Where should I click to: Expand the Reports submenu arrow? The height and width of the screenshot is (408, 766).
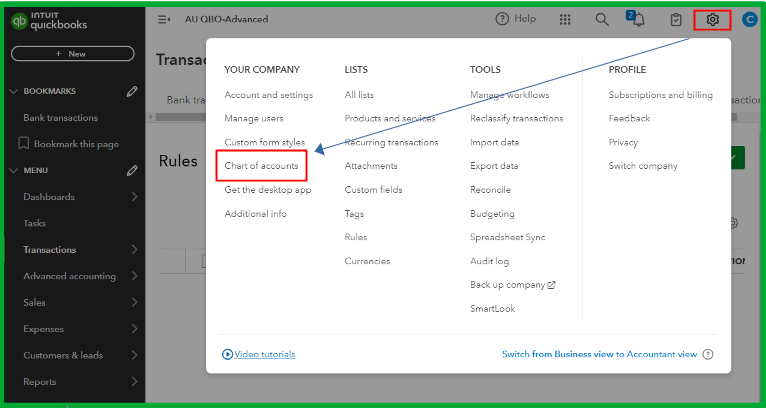[134, 382]
